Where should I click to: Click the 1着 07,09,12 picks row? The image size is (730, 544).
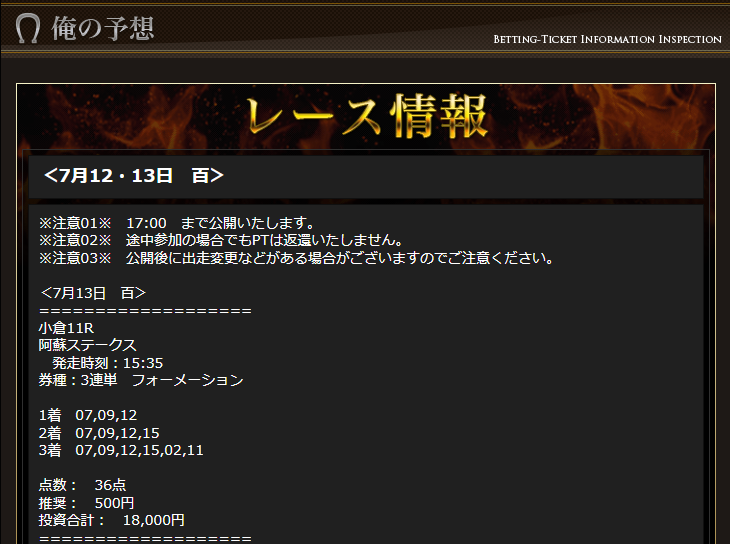click(x=88, y=415)
